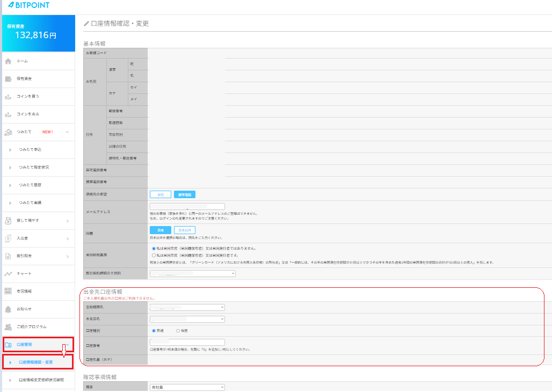Click the BITPOINT logo
Screen dimensions: 552x392
click(28, 5)
